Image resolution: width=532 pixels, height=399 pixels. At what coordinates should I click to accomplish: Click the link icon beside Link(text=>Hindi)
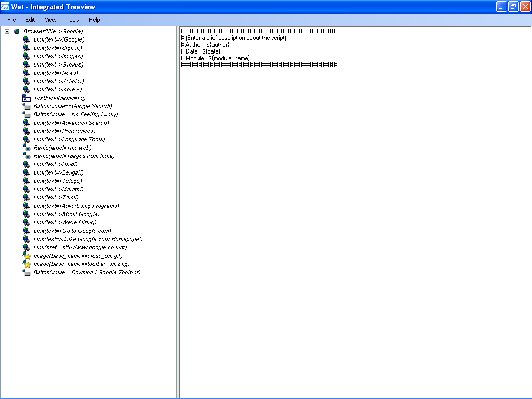click(26, 165)
